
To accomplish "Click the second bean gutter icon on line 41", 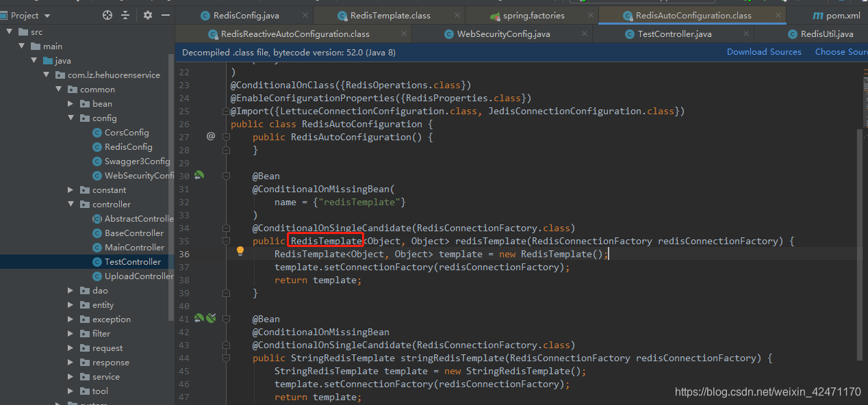I will pos(211,318).
